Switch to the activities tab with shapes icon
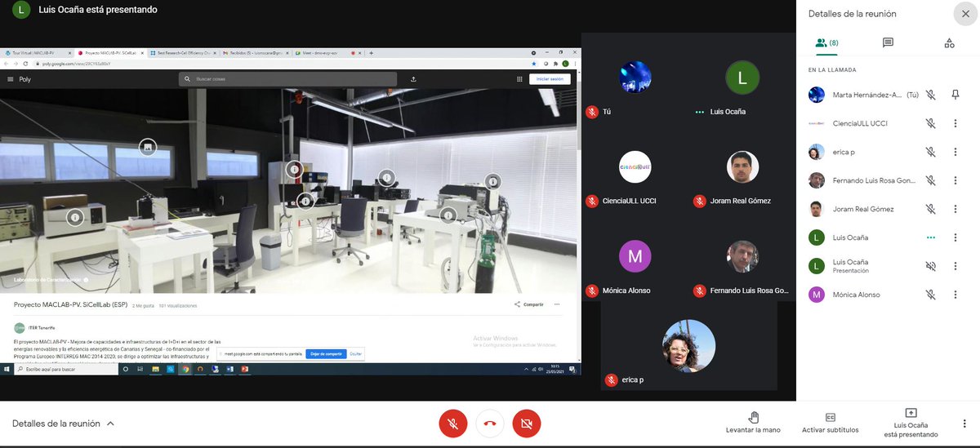Screen dimensions: 980x448 point(948,42)
